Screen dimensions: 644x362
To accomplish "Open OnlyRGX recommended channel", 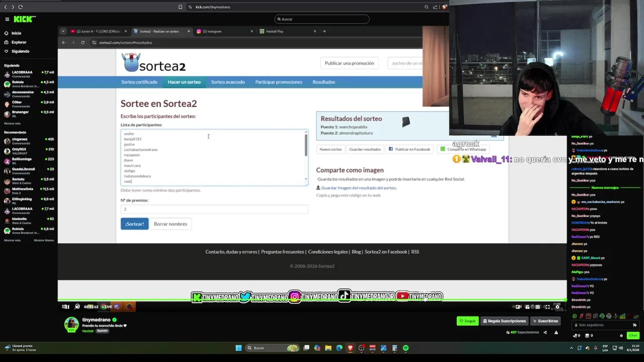I will click(29, 151).
